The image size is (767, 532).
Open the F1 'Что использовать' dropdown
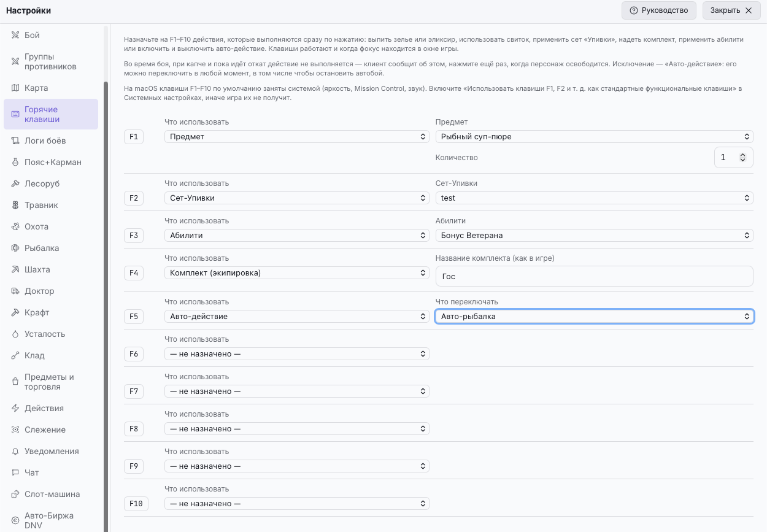coord(297,136)
